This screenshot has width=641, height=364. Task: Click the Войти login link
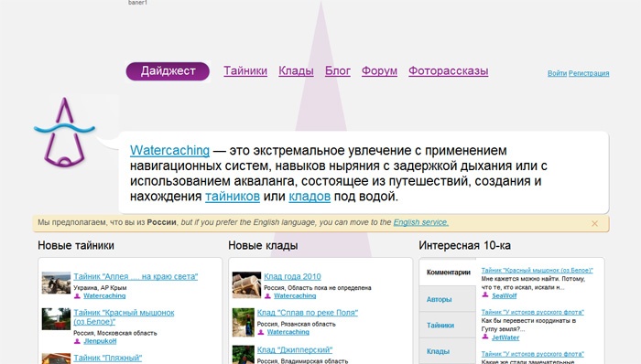click(557, 73)
